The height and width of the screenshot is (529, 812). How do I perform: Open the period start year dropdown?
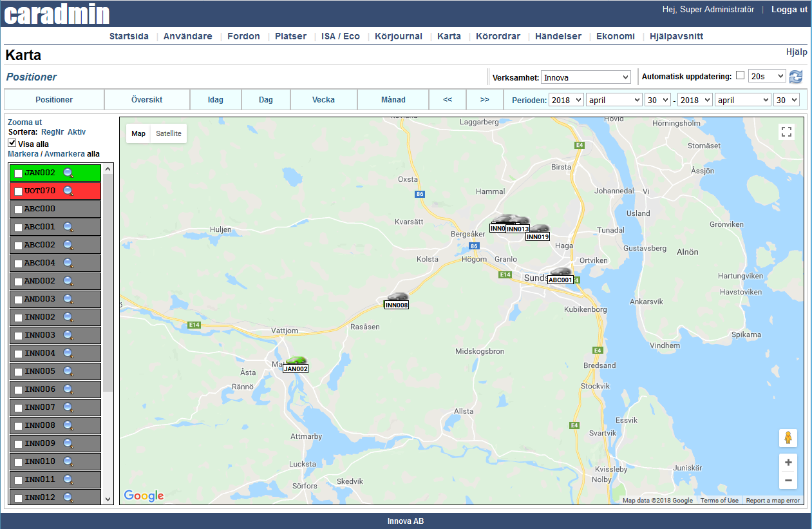[566, 100]
